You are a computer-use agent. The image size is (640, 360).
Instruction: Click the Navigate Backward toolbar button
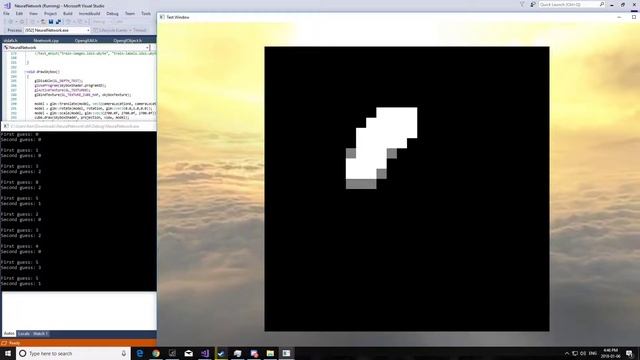coord(11,22)
